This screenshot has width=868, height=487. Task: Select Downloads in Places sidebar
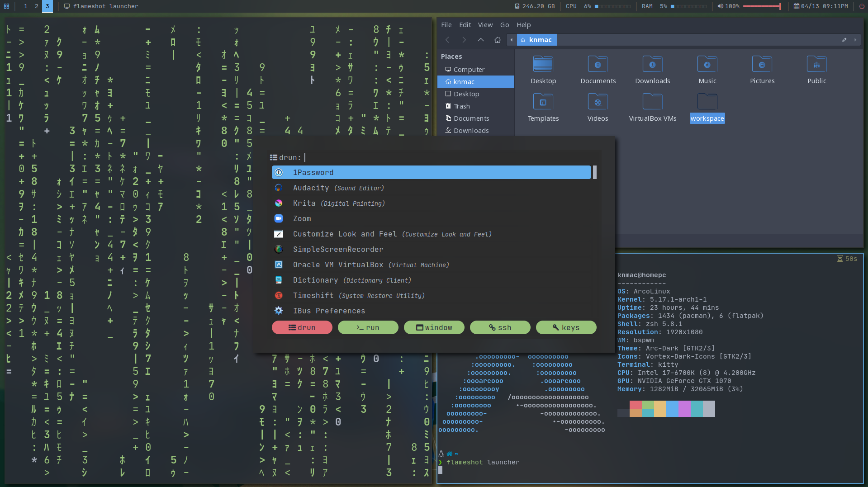click(x=476, y=131)
